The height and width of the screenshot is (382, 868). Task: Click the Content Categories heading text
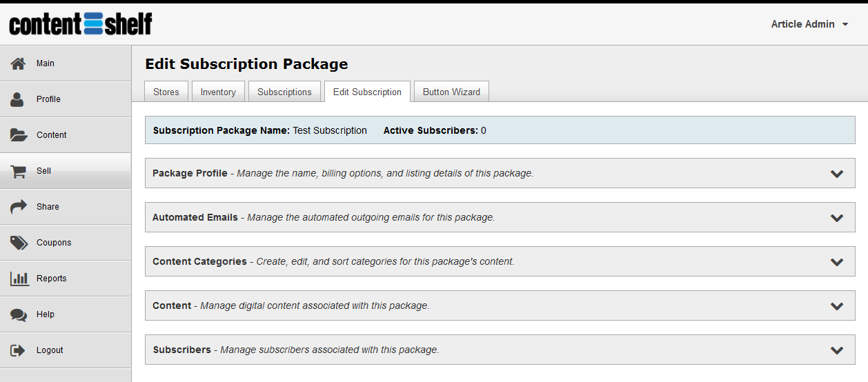coord(199,261)
